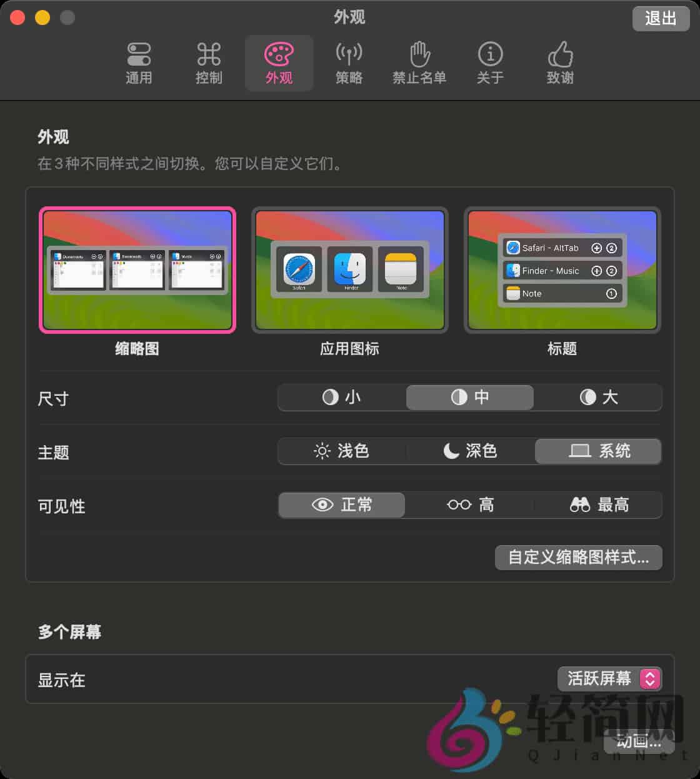The width and height of the screenshot is (700, 779).
Task: Select the 缩略图 style preview thumbnail
Action: pyautogui.click(x=137, y=270)
